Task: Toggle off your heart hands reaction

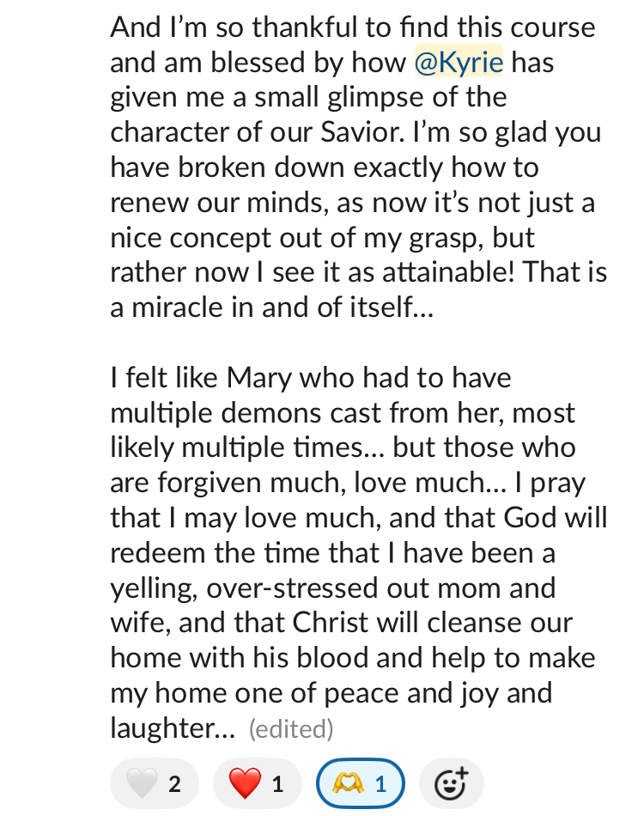Action: (x=360, y=783)
